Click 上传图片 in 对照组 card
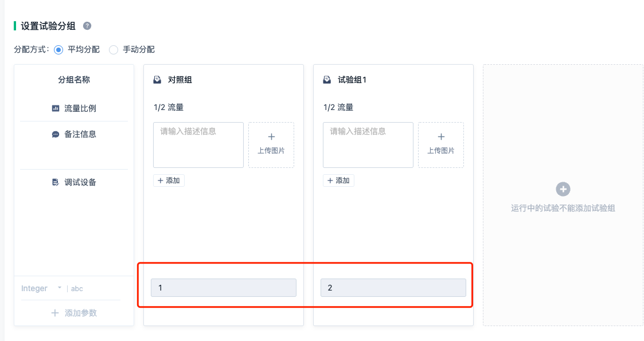The width and height of the screenshot is (644, 341). (271, 144)
